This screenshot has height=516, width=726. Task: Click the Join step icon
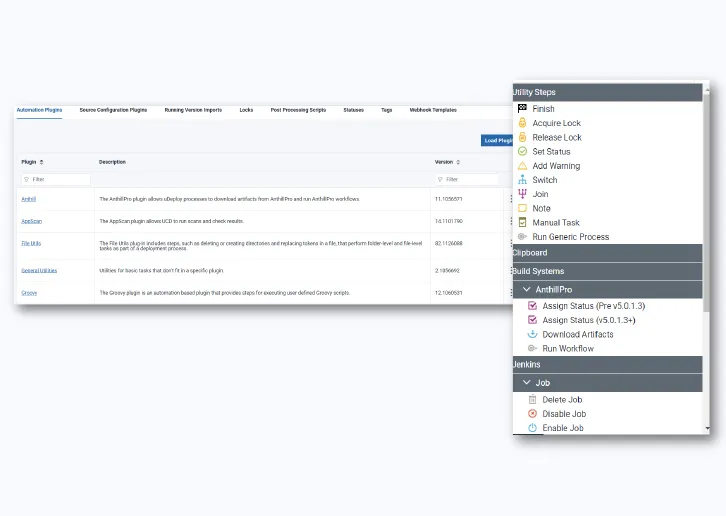pos(522,194)
